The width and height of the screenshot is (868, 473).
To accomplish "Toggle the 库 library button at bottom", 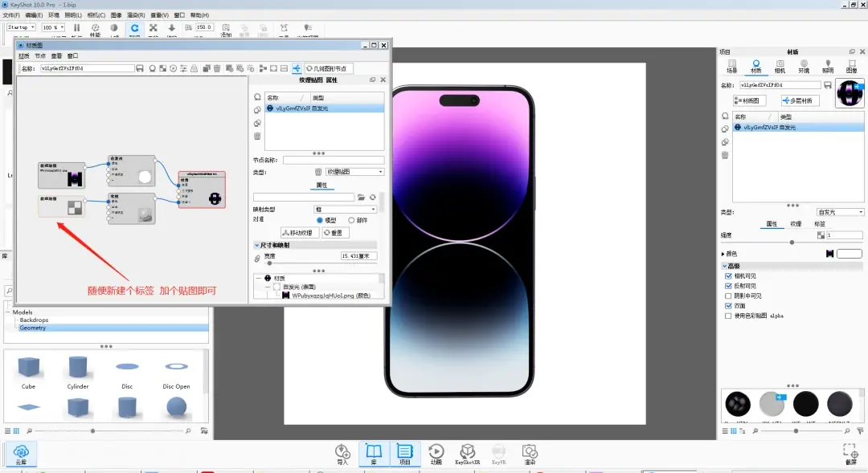I will coord(374,454).
